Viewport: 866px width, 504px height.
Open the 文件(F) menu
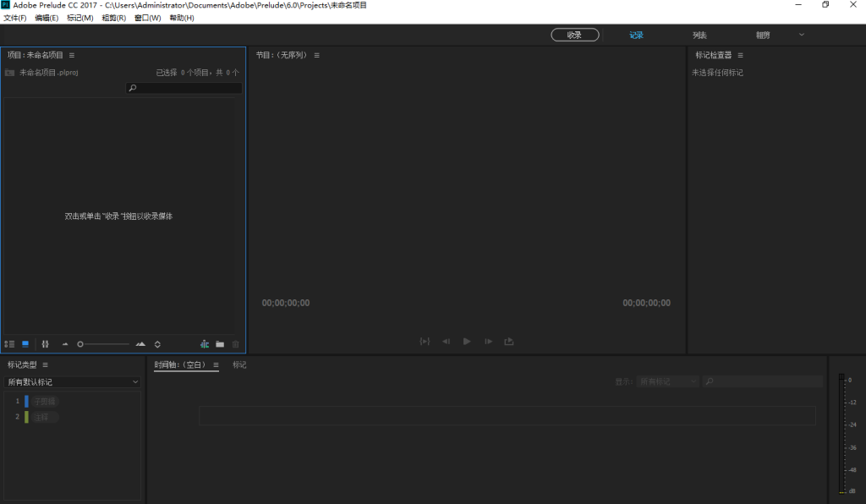15,18
